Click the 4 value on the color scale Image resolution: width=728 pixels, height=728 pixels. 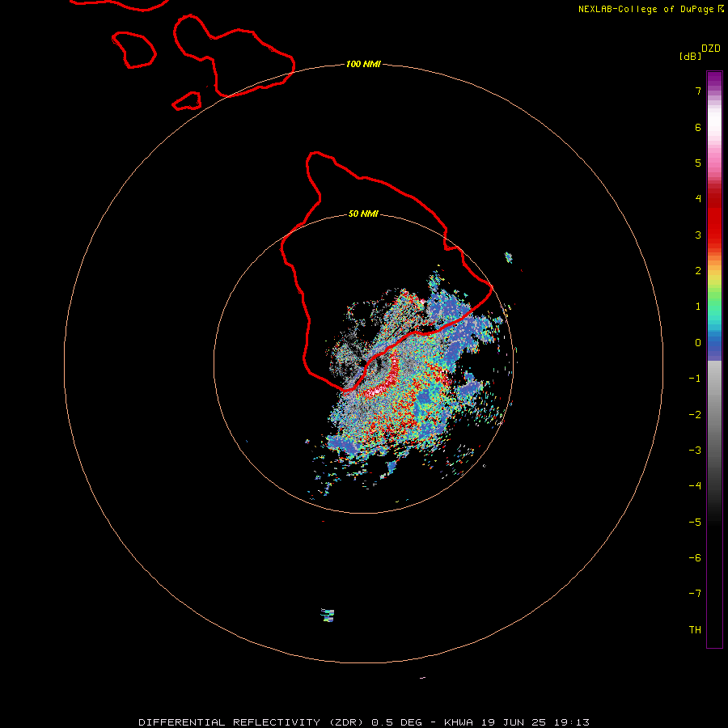pos(698,199)
